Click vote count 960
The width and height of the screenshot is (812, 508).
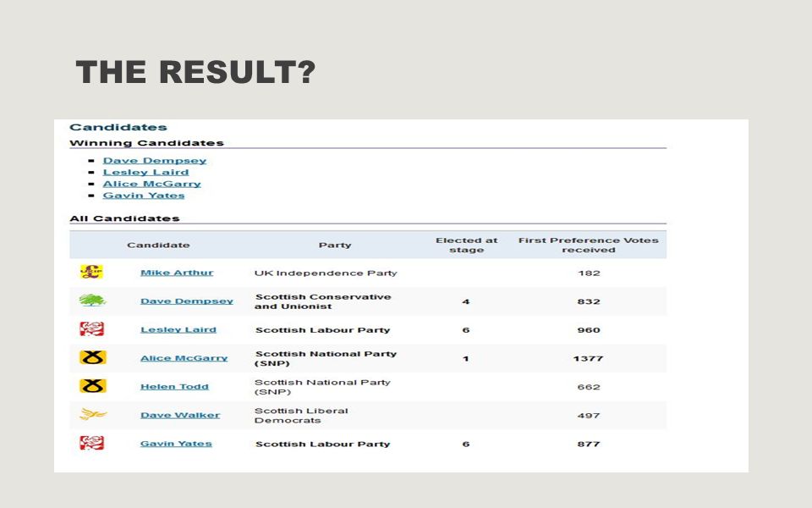(x=589, y=330)
